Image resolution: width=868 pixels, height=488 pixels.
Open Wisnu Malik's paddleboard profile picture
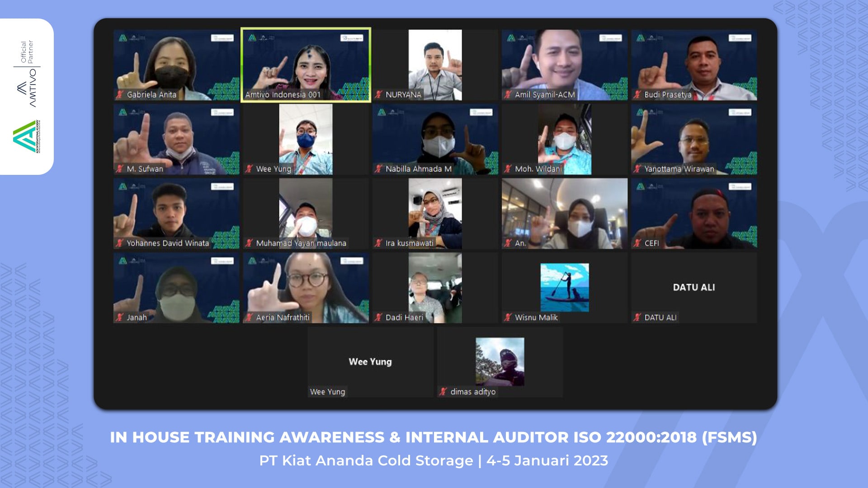(x=564, y=287)
